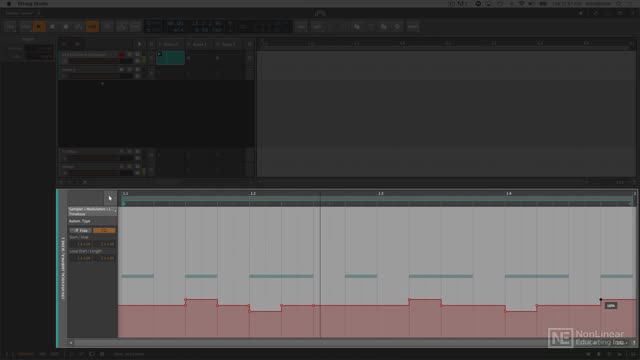Click the add-track plus icon below the tracks
640x360 pixels.
(102, 84)
